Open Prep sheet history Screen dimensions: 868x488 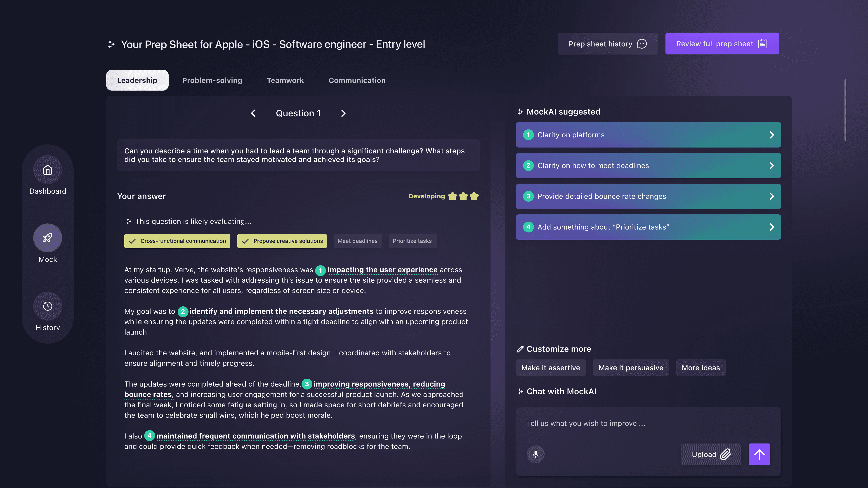tap(608, 44)
